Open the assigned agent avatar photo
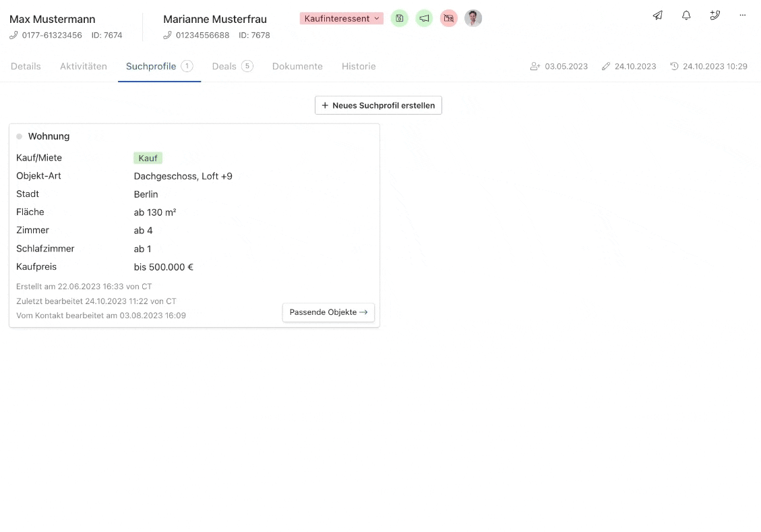Image resolution: width=761 pixels, height=532 pixels. [x=473, y=18]
